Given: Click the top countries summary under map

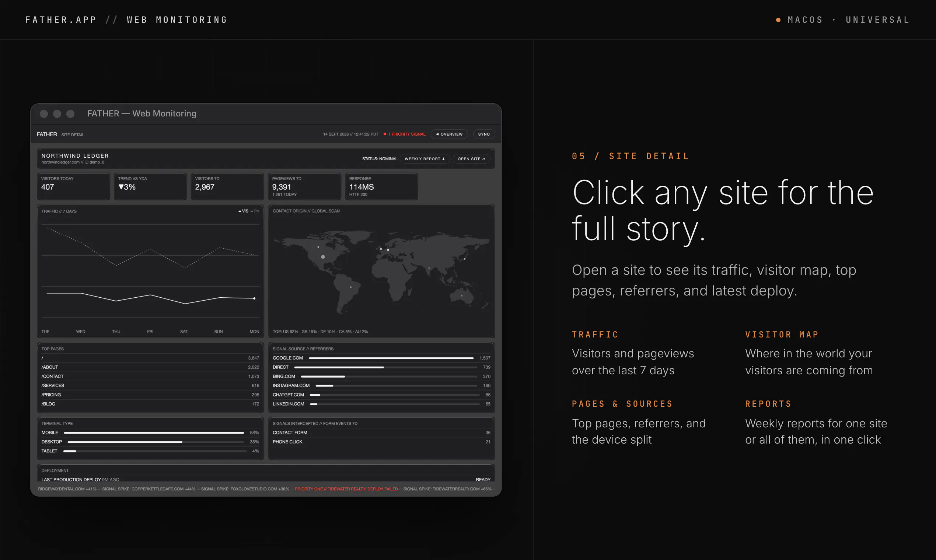Looking at the screenshot, I should point(320,332).
